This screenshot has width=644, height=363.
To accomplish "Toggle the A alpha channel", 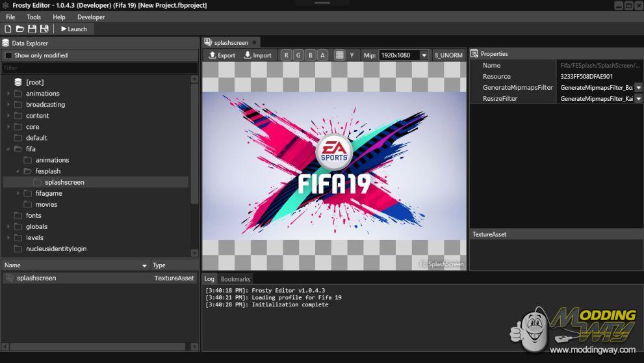I will (322, 55).
